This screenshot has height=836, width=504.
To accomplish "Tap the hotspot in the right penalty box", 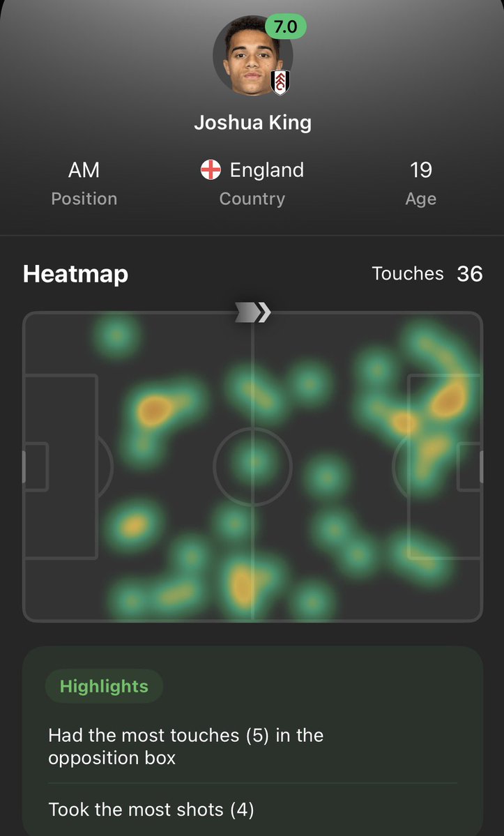I will (449, 399).
